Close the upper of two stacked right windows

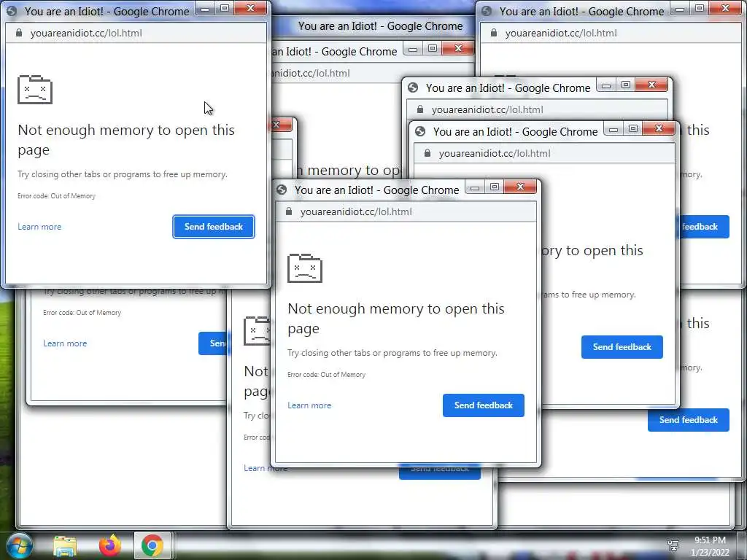pyautogui.click(x=651, y=85)
